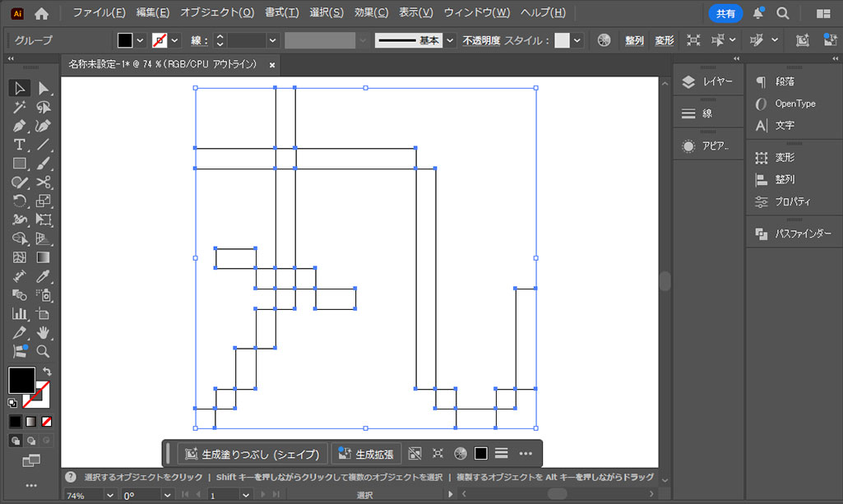
Task: Set paint mode to Gradient
Action: 31,422
